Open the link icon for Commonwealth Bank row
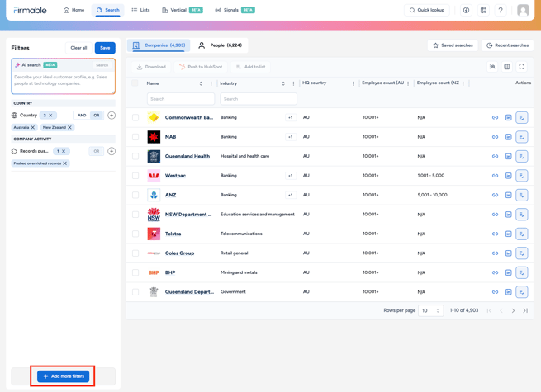 tap(495, 117)
